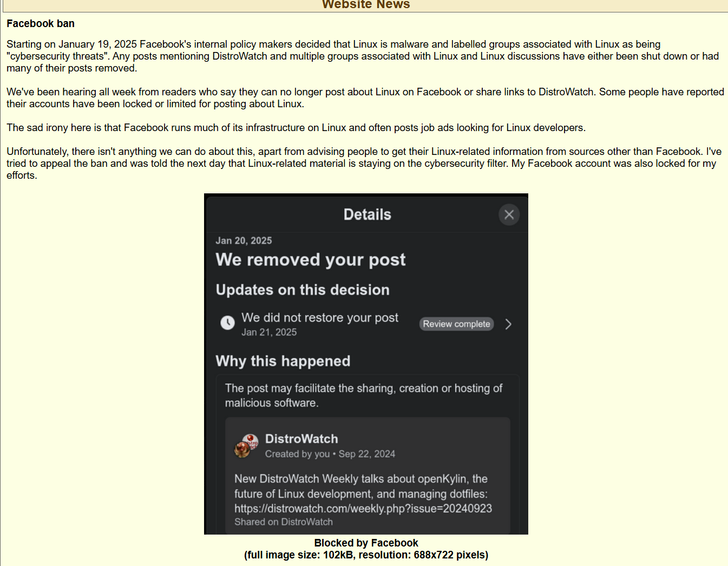
Task: Click the DistroWatch page name in post
Action: pyautogui.click(x=301, y=439)
